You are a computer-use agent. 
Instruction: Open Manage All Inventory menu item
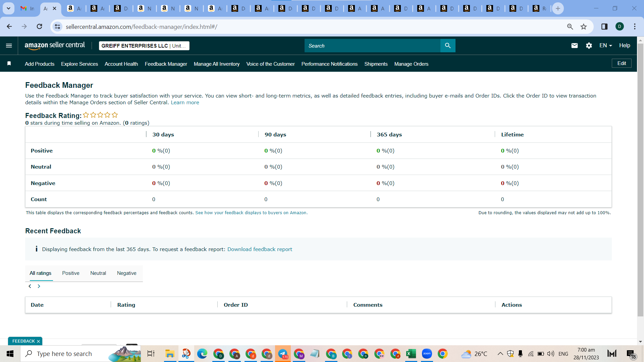click(x=217, y=64)
